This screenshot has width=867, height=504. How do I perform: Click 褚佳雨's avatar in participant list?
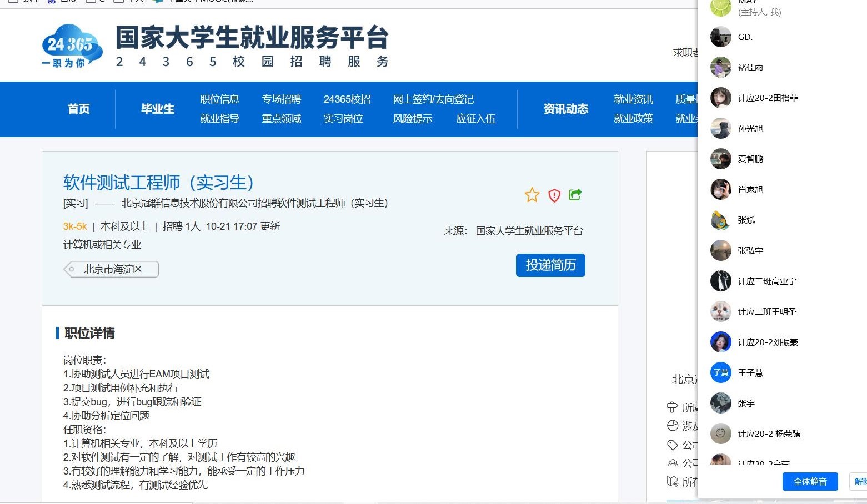pos(721,68)
